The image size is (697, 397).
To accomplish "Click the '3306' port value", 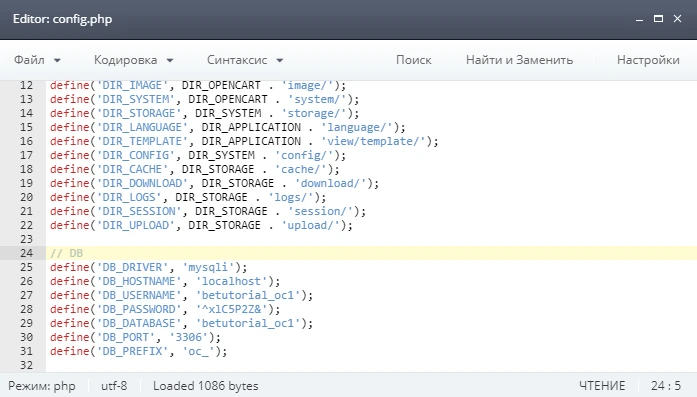I will tap(188, 337).
